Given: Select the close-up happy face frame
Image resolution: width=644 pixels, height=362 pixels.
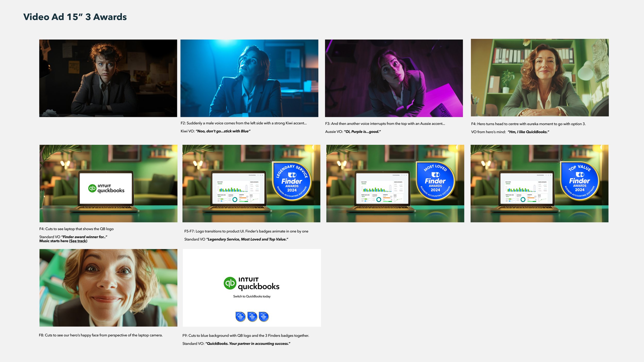Looking at the screenshot, I should click(x=108, y=288).
